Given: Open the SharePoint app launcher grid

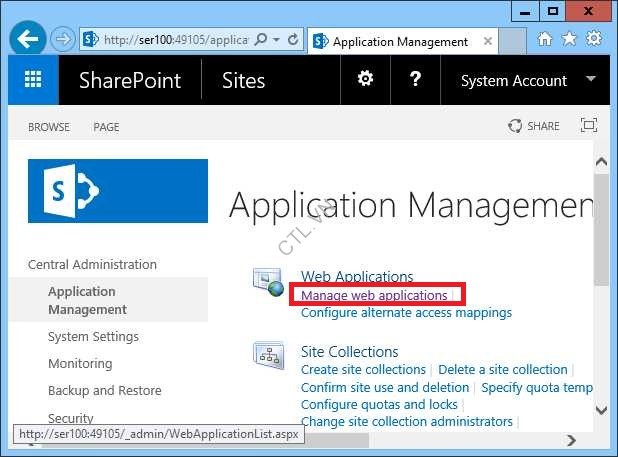Looking at the screenshot, I should 33,80.
